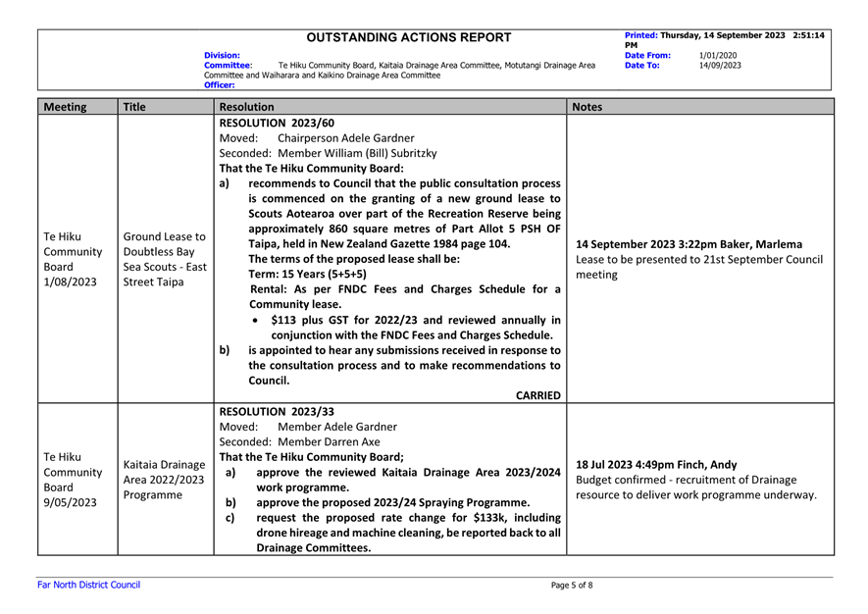This screenshot has height=614, width=868.
Task: Select the Date To value 14/09/2023
Action: click(720, 66)
